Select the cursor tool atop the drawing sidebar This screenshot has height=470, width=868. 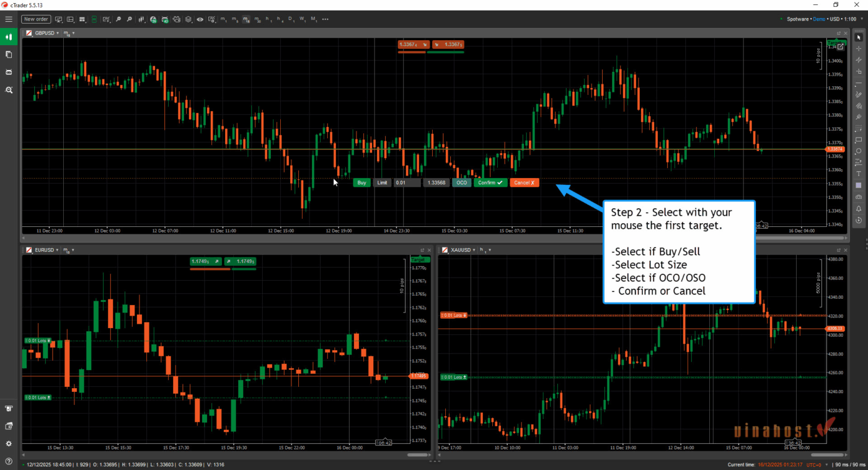click(x=861, y=37)
